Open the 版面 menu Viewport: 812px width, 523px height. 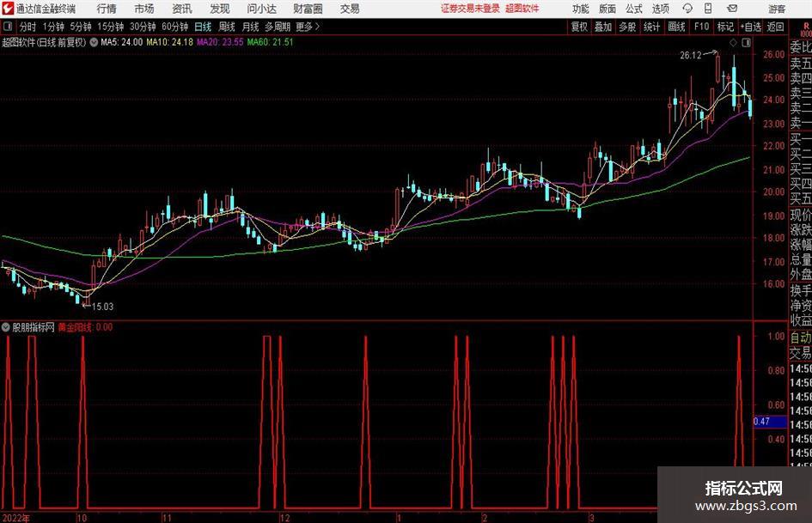(607, 9)
